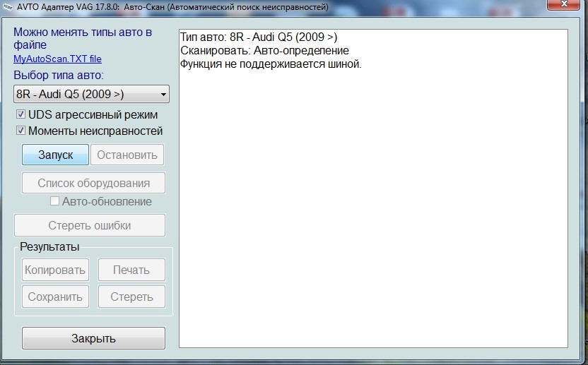
Task: Copy results with Копировать button
Action: [55, 270]
